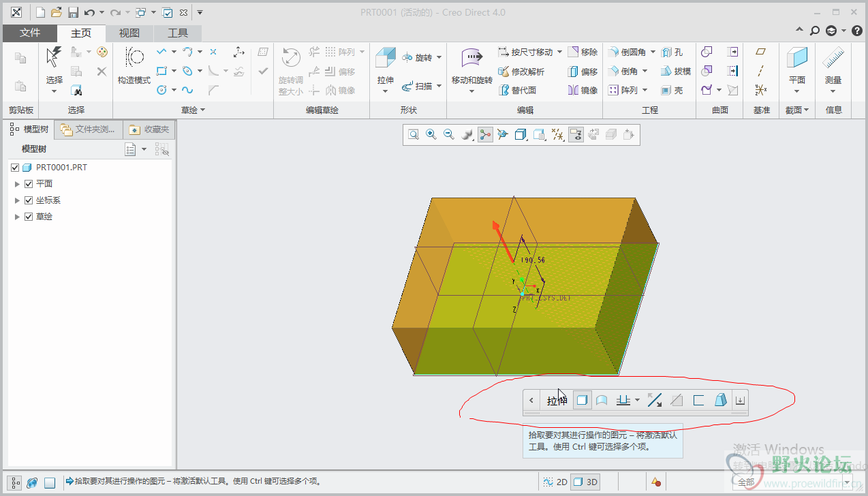The width and height of the screenshot is (868, 496).
Task: Click the 移动和旋转 move and rotate icon
Action: tap(471, 58)
